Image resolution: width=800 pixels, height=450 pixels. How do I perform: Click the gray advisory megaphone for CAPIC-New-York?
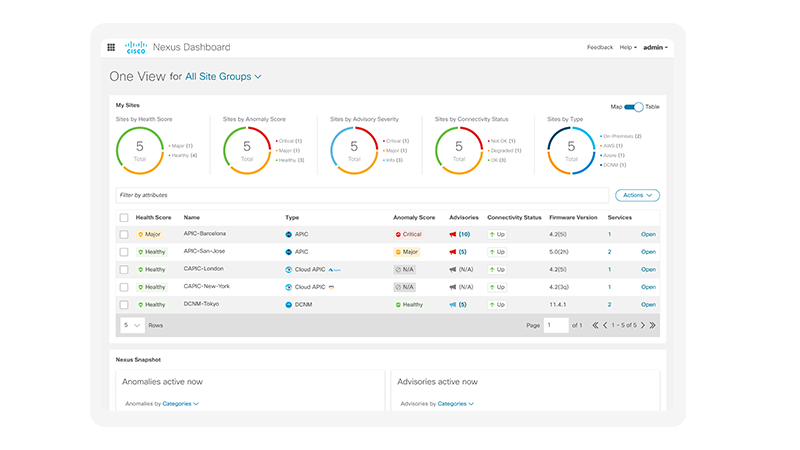453,287
